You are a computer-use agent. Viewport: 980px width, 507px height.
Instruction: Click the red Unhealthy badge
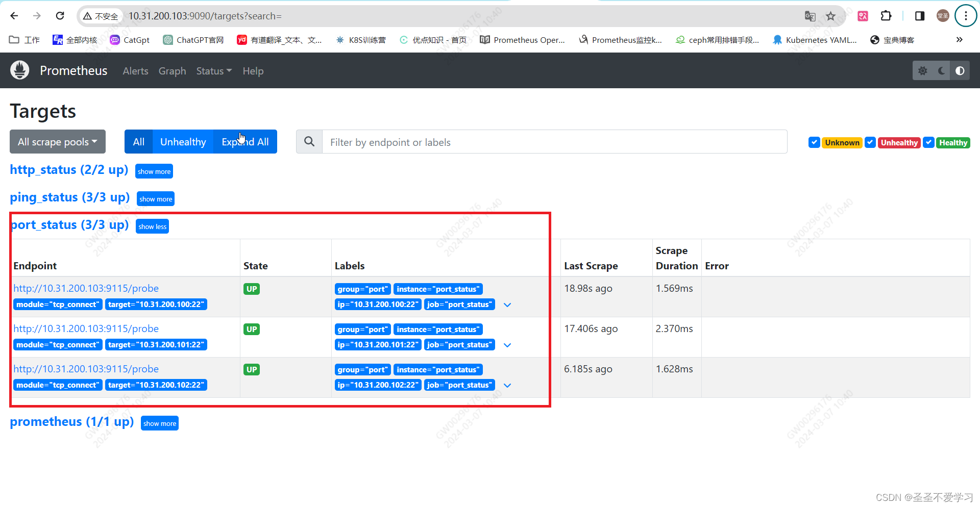tap(899, 143)
